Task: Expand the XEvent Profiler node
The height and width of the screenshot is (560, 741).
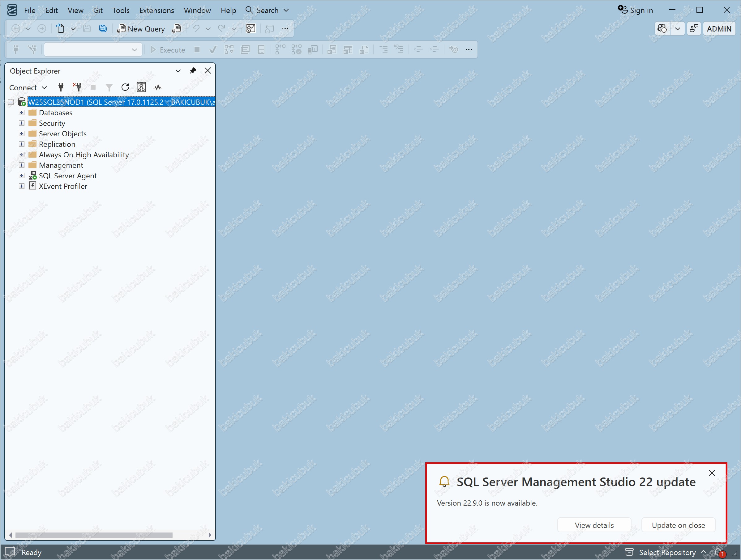Action: (21, 186)
